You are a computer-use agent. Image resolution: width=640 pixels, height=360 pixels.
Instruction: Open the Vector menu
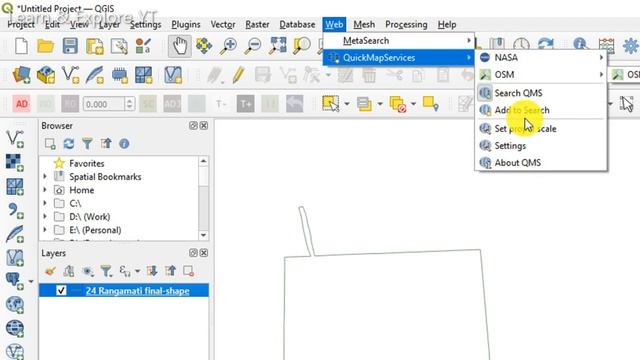click(x=223, y=24)
